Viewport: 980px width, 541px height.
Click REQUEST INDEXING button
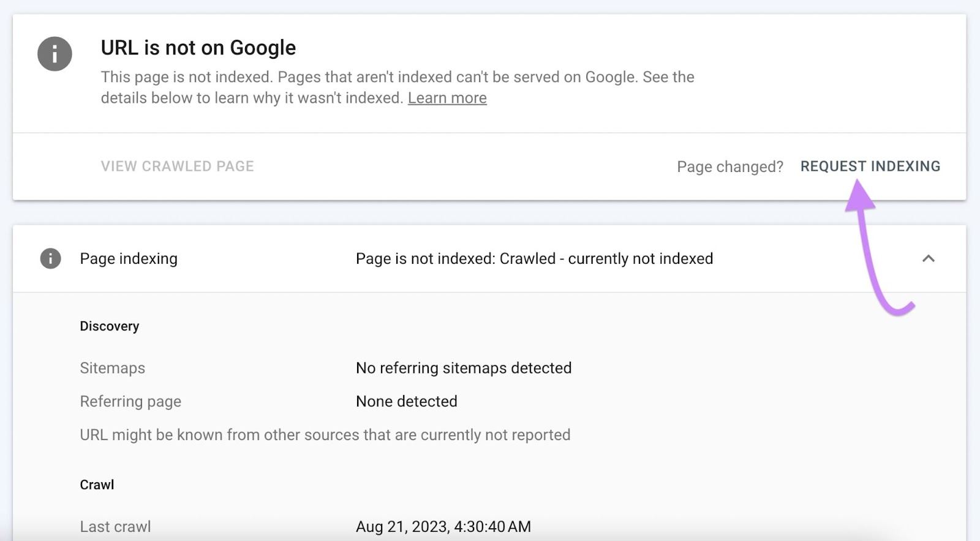pyautogui.click(x=870, y=166)
